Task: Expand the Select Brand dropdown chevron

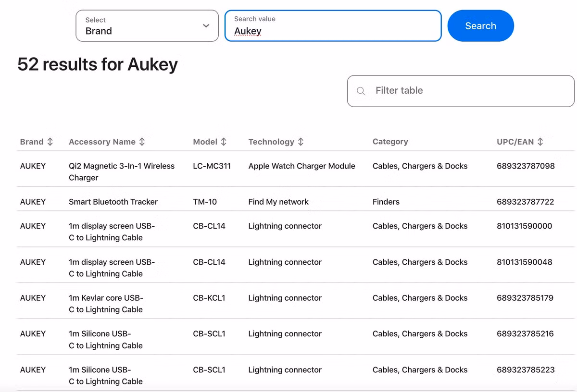Action: pos(206,26)
